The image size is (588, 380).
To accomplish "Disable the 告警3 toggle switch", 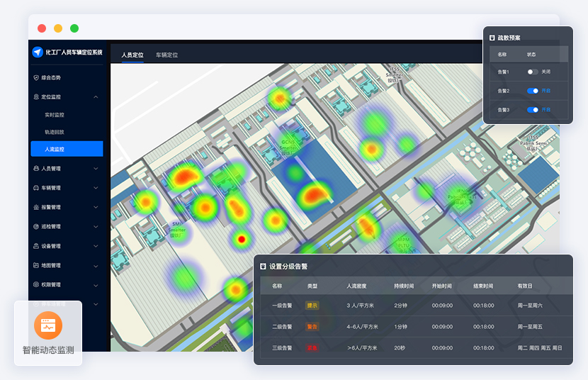I will pyautogui.click(x=532, y=110).
